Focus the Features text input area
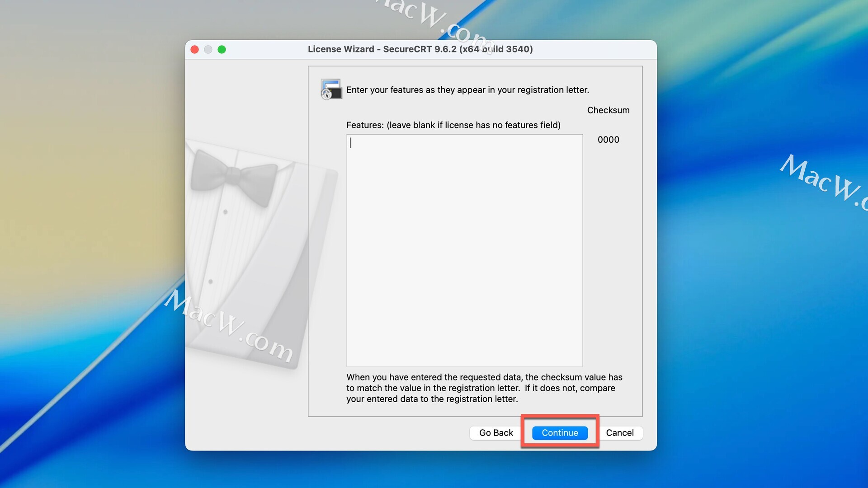Viewport: 868px width, 488px height. 464,250
